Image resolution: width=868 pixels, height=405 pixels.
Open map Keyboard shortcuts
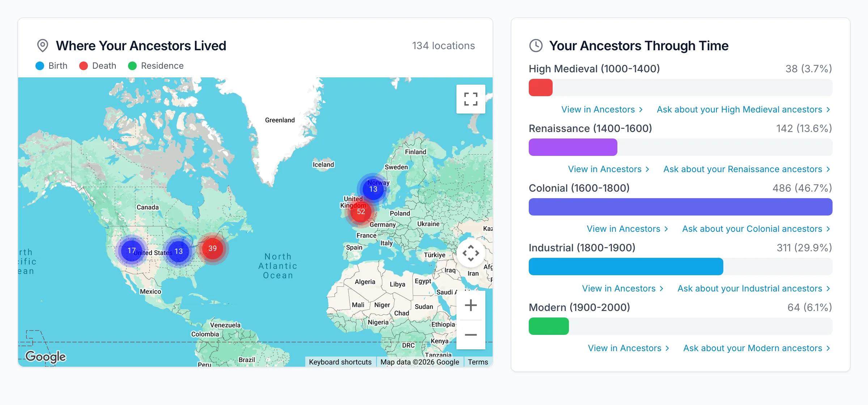tap(340, 362)
